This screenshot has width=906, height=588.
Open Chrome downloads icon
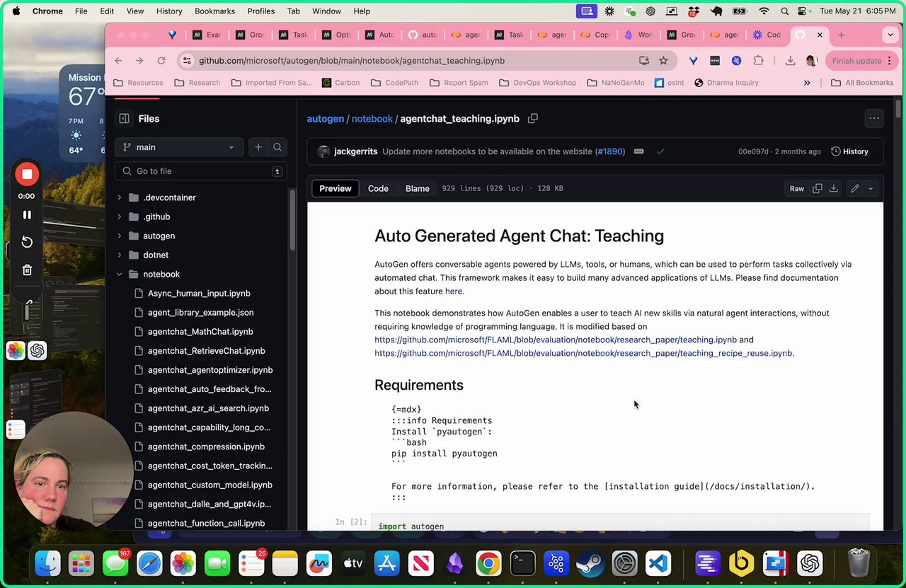pyautogui.click(x=790, y=61)
